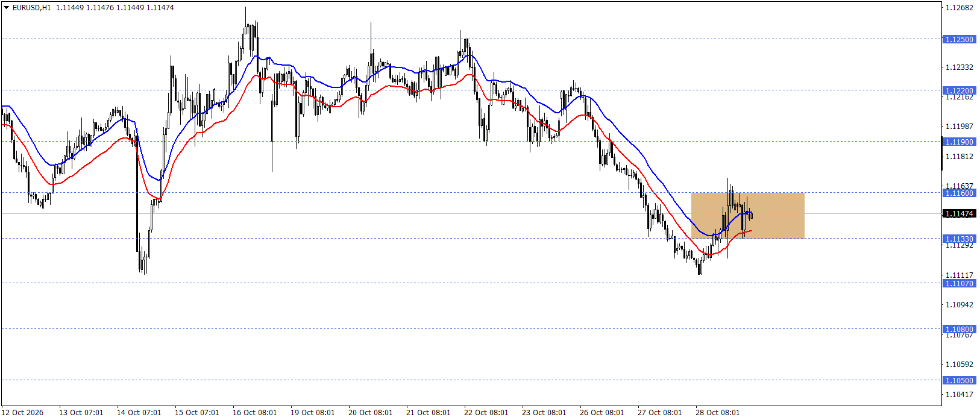Select the 1.12500 level price label
The height and width of the screenshot is (420, 980).
pos(959,39)
